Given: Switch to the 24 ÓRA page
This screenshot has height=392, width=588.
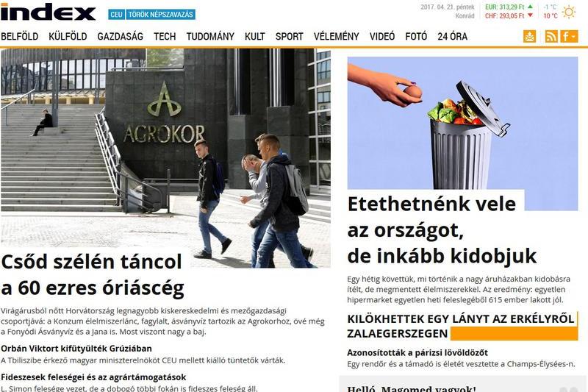Looking at the screenshot, I should point(452,36).
